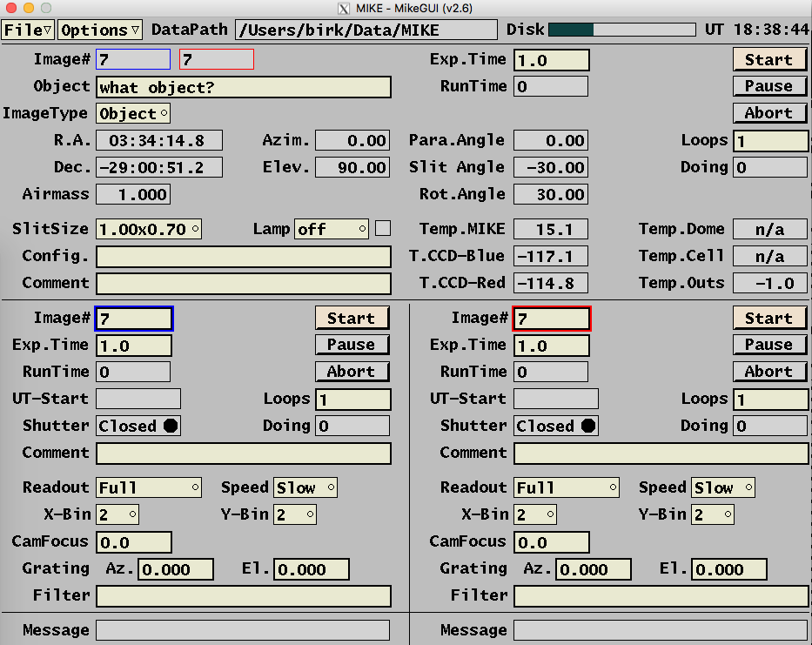Expand the SlitSize 1.00x0.70 dropdown
The width and height of the screenshot is (812, 645).
pyautogui.click(x=148, y=230)
